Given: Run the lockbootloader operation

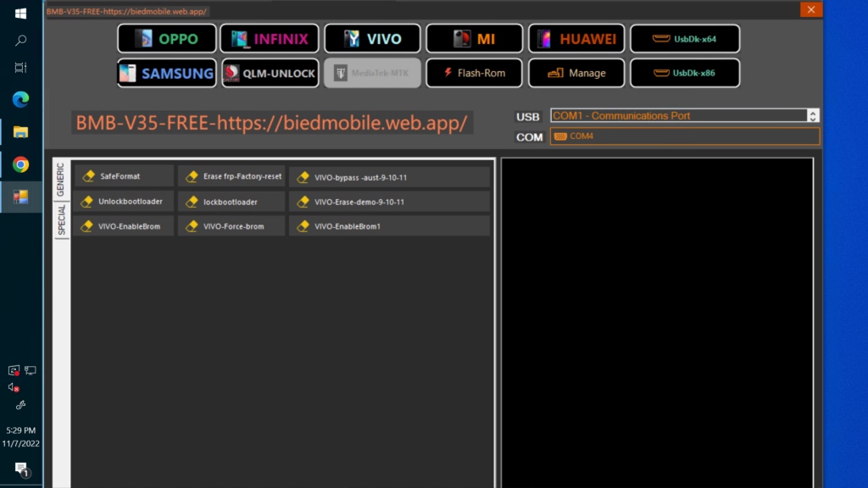Looking at the screenshot, I should pyautogui.click(x=231, y=202).
